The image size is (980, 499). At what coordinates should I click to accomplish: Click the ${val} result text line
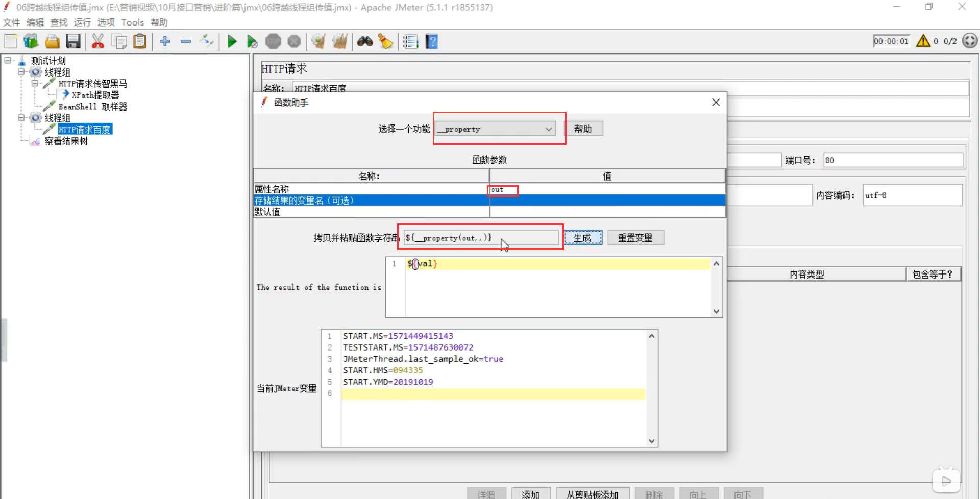[422, 264]
